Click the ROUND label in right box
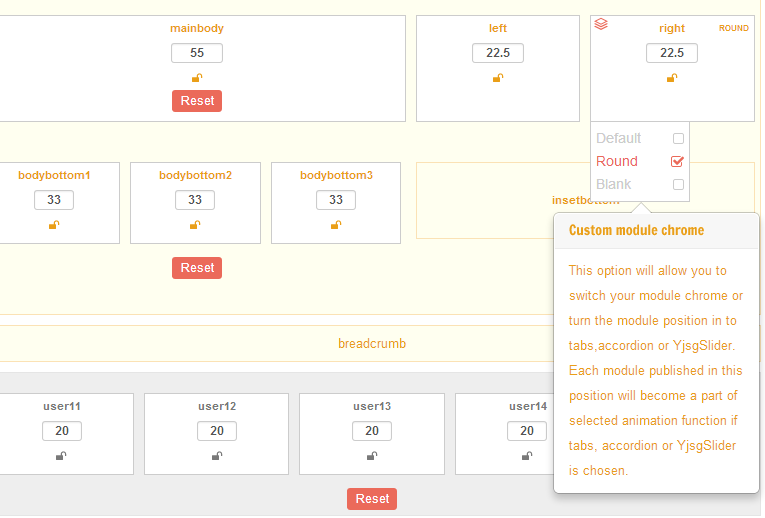Viewport: 765px width, 518px height. pyautogui.click(x=733, y=28)
